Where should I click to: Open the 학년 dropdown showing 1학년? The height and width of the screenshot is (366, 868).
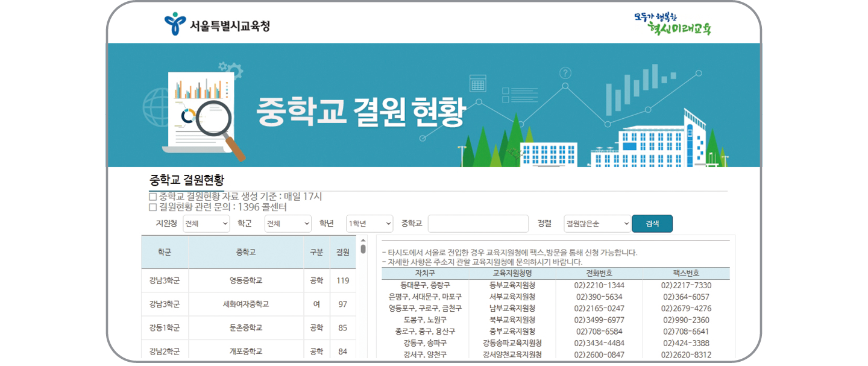369,224
